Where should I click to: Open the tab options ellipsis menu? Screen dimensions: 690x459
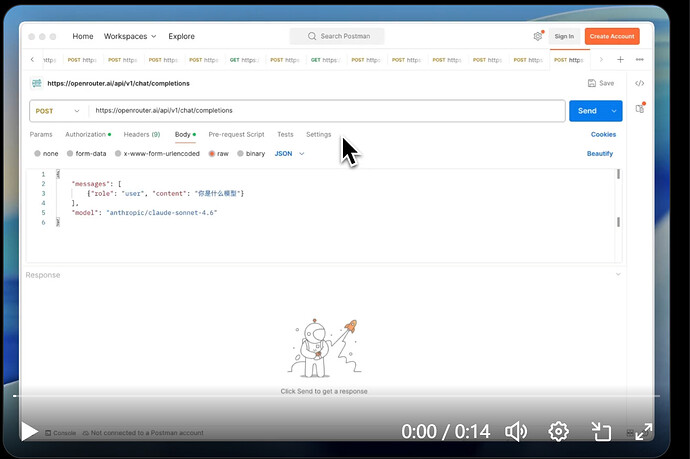click(639, 59)
